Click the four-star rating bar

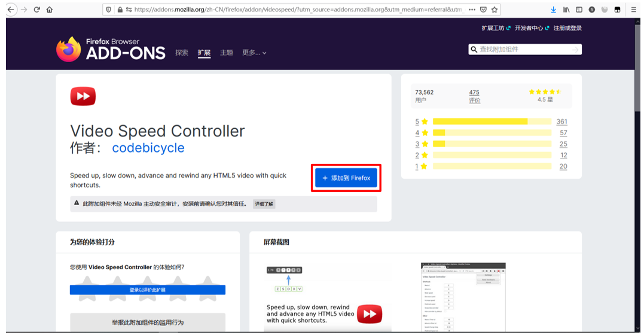tap(492, 133)
